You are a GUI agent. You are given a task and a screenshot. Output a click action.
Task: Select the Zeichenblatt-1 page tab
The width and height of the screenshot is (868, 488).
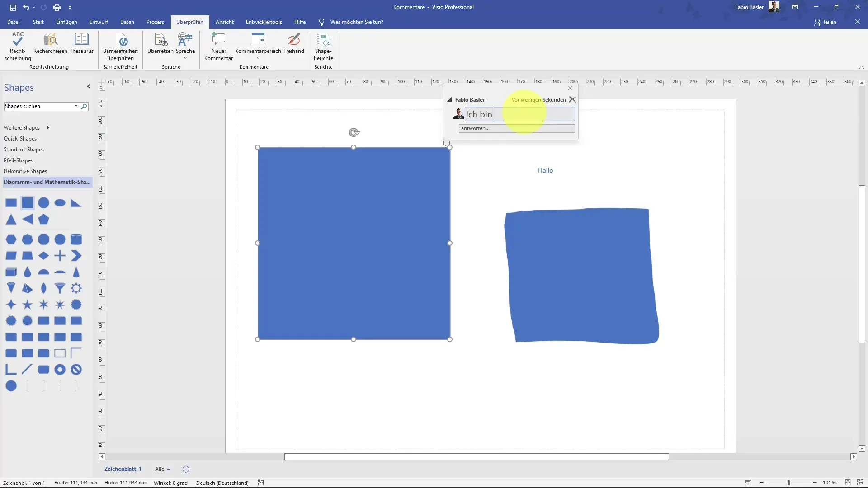(x=123, y=469)
